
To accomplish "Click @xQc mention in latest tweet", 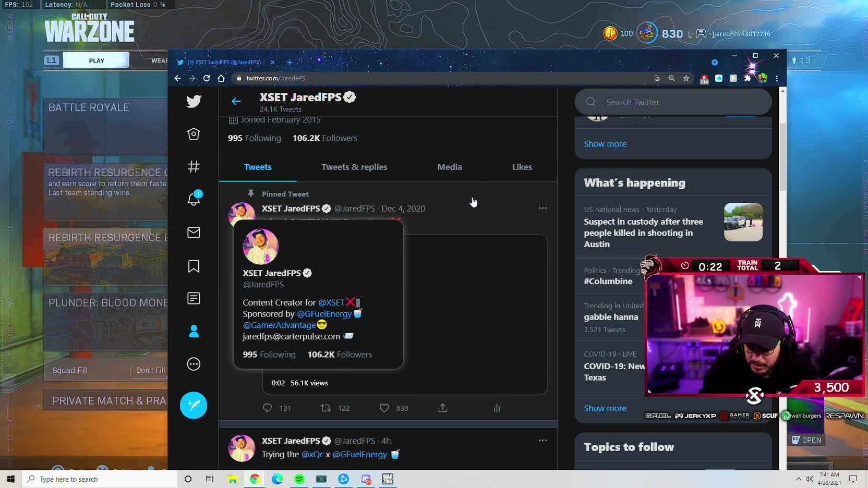I will [x=312, y=454].
